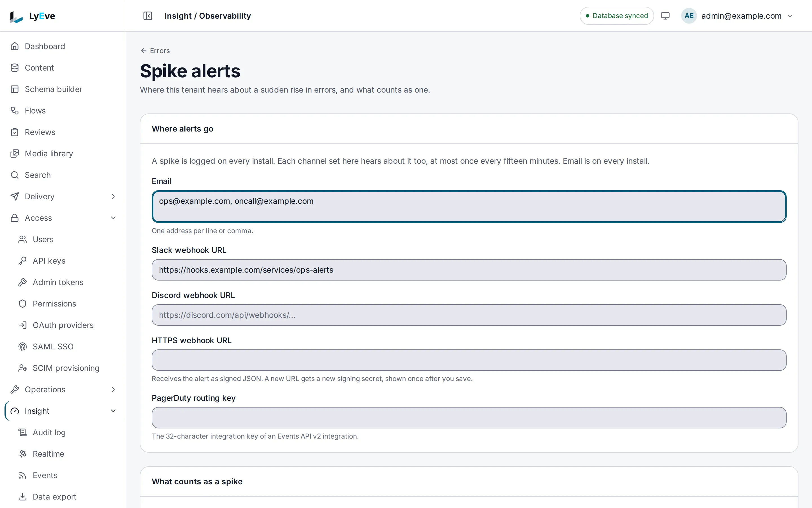Click 'One address per line or comma.' hint
Viewport: 812px width, 508px height.
point(202,231)
